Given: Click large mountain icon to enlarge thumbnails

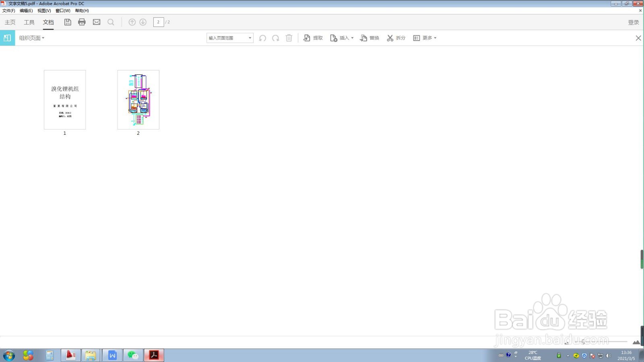Looking at the screenshot, I should pos(636,342).
